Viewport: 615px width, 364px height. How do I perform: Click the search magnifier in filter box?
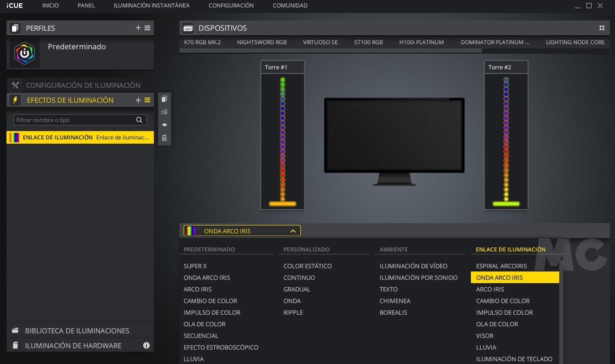[139, 120]
